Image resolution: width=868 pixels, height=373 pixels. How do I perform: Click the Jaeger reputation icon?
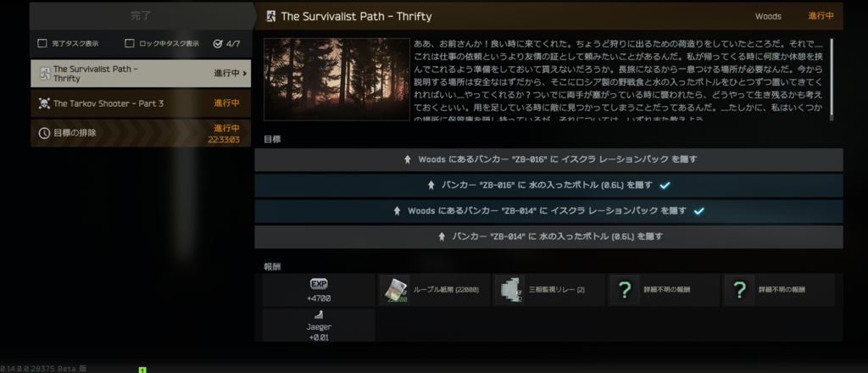point(319,315)
